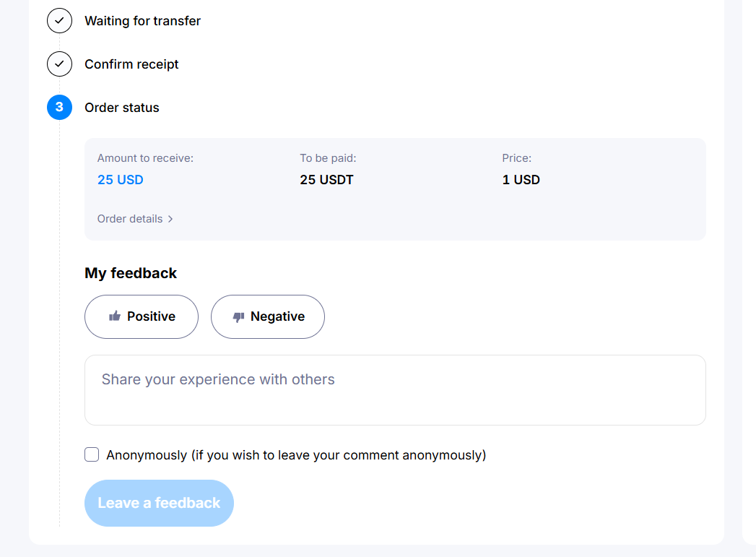
Task: Click the Waiting for transfer step label
Action: [143, 21]
